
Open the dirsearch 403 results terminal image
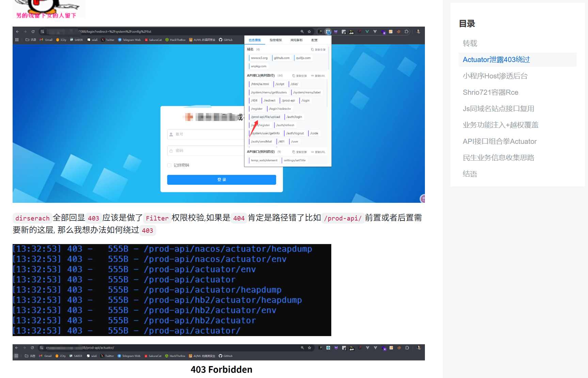click(x=172, y=290)
